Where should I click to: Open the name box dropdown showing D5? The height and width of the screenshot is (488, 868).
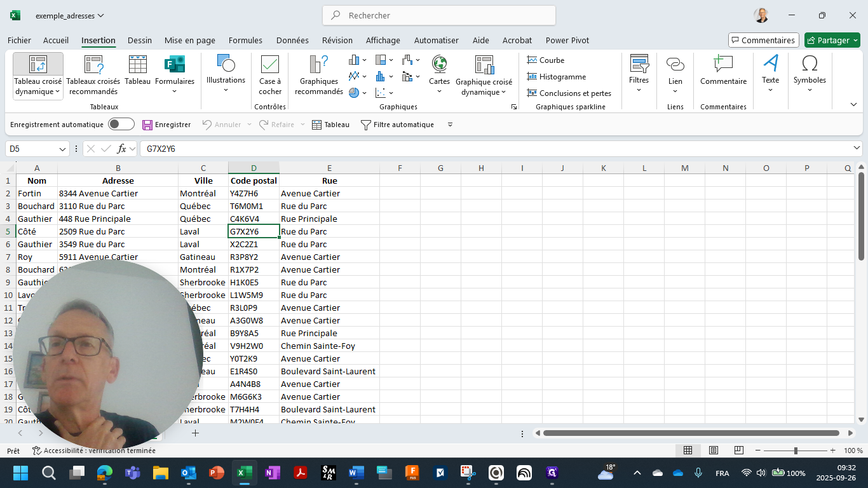(62, 148)
